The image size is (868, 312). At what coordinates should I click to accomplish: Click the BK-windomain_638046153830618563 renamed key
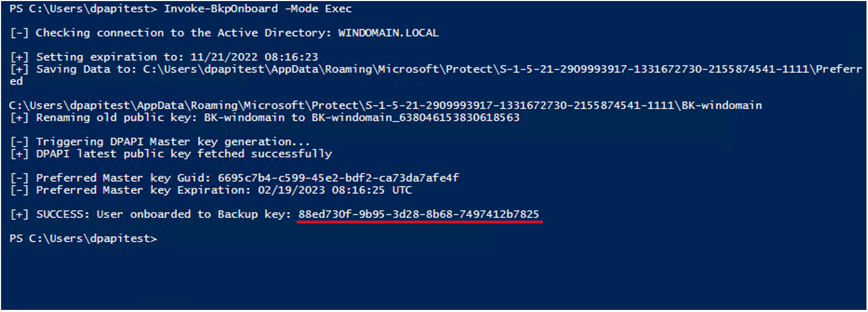point(415,118)
